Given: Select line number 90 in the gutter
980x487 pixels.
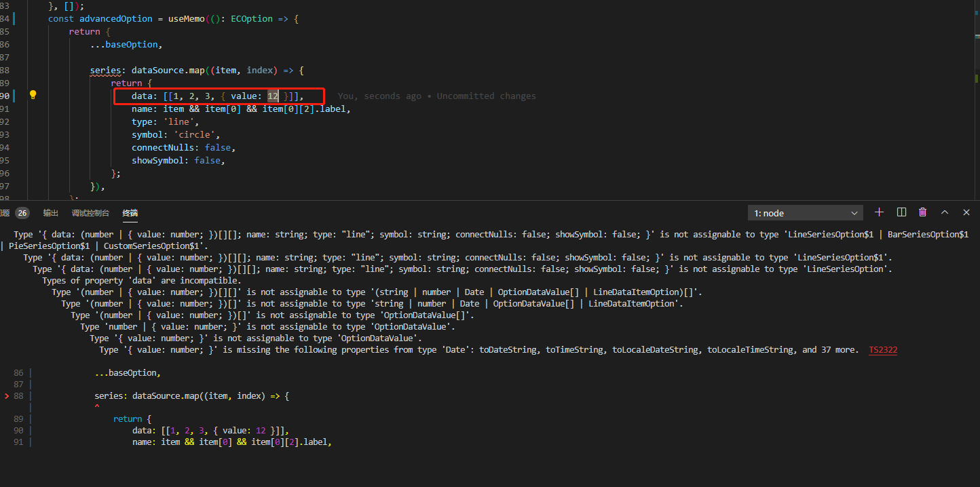Looking at the screenshot, I should click(7, 95).
